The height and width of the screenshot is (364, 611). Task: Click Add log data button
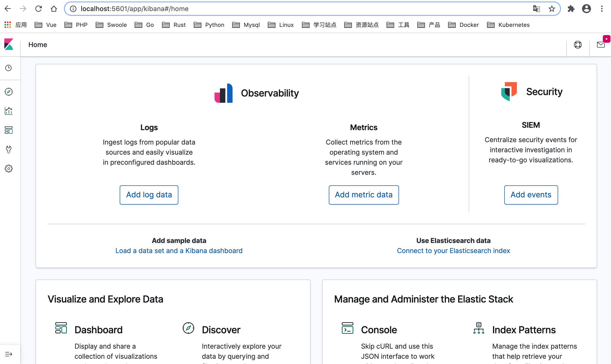pos(149,195)
